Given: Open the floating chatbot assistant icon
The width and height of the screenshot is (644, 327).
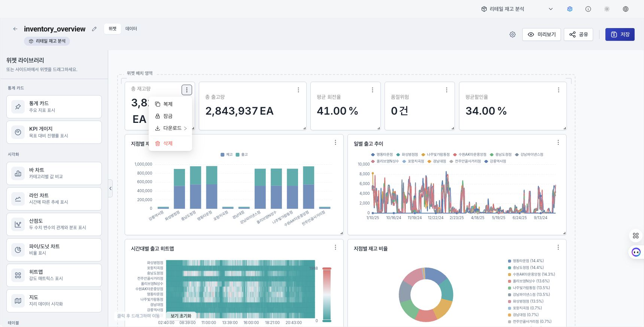Looking at the screenshot, I should (x=636, y=252).
